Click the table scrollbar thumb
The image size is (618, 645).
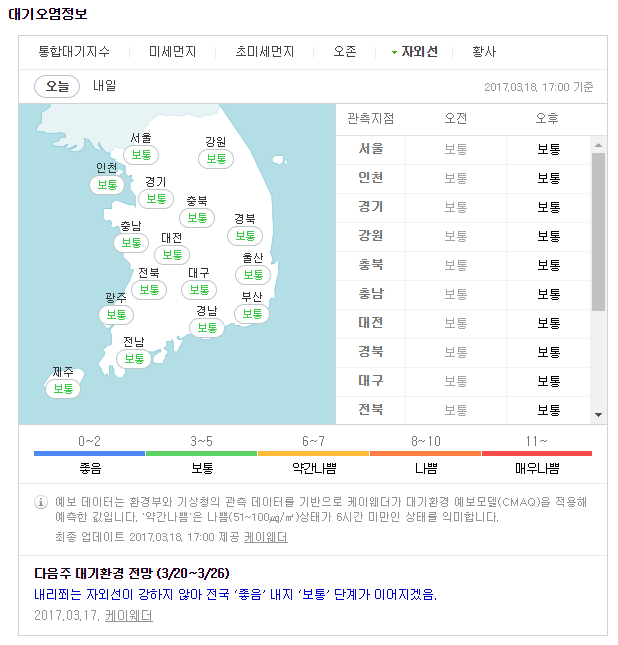[x=599, y=232]
